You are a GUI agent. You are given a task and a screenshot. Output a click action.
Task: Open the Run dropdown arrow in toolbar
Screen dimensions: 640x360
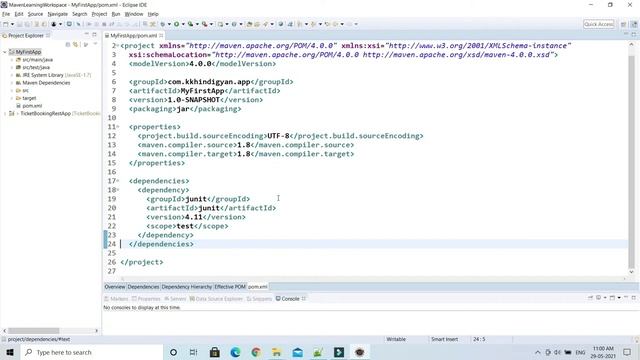(183, 24)
